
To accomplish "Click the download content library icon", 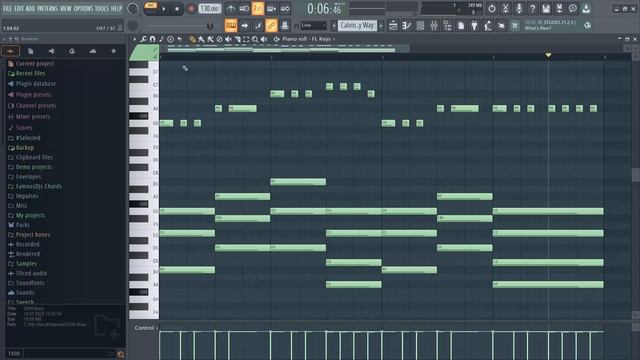I will coord(586,9).
